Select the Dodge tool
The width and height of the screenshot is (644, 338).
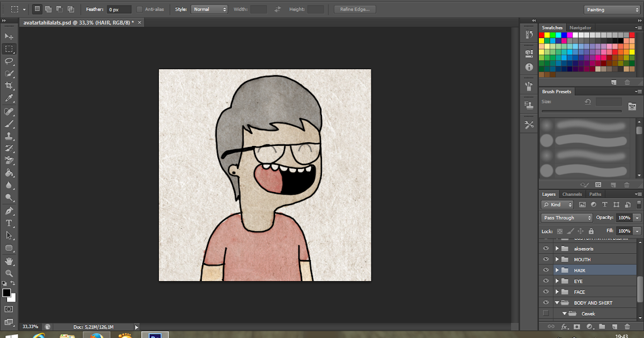tap(9, 197)
